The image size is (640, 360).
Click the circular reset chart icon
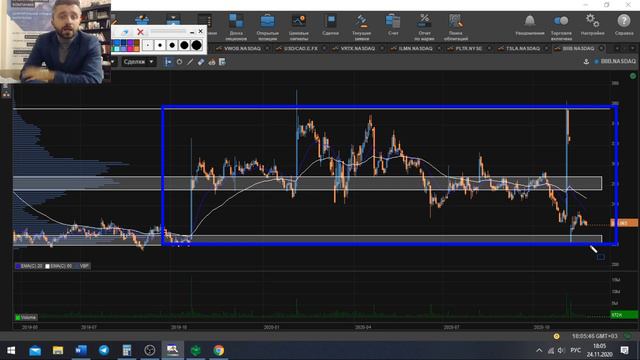[179, 62]
